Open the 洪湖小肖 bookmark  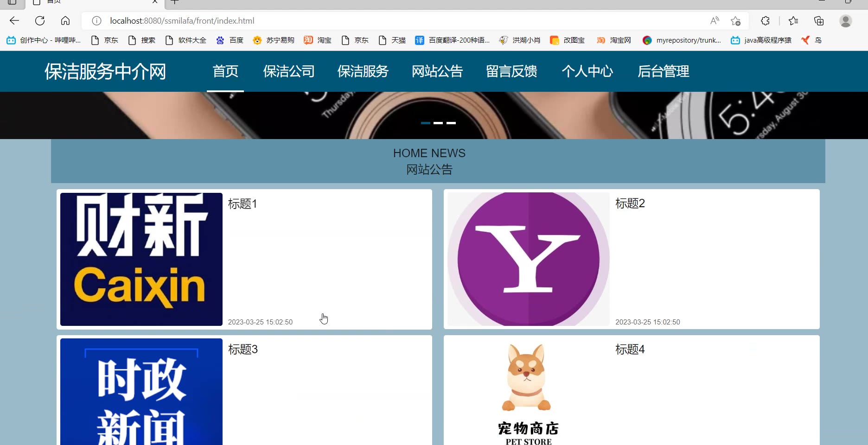520,40
